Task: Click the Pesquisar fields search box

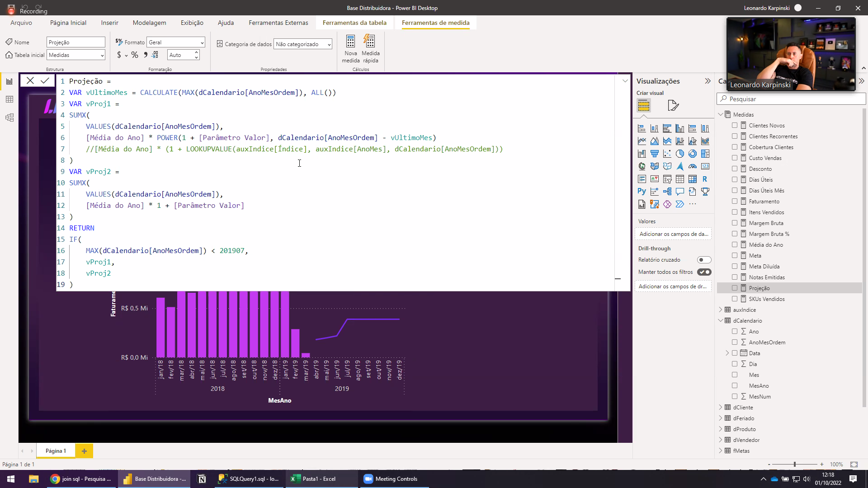Action: [791, 99]
